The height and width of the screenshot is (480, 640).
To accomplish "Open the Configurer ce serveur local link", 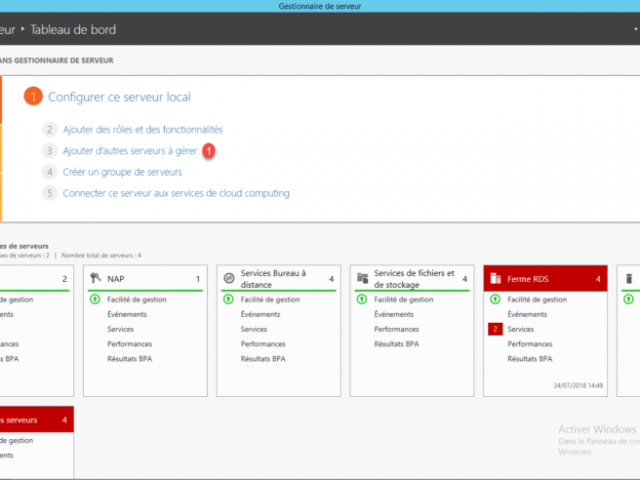I will tap(119, 97).
